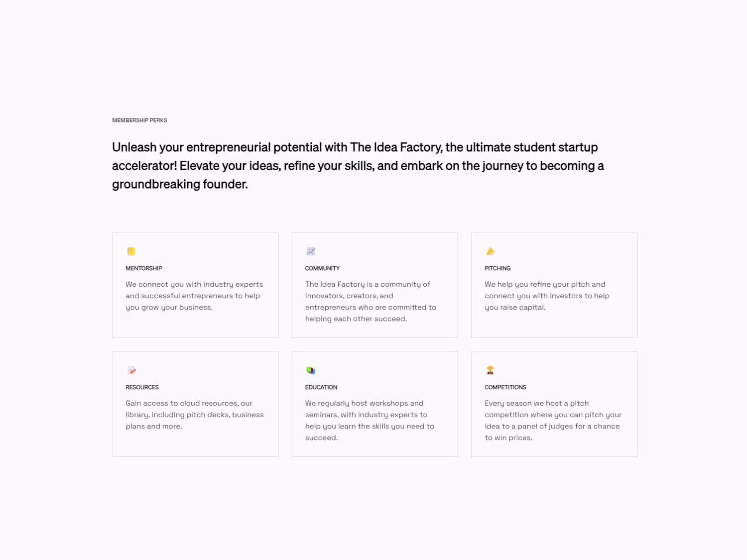Click the pitching description about raising capital

[547, 296]
